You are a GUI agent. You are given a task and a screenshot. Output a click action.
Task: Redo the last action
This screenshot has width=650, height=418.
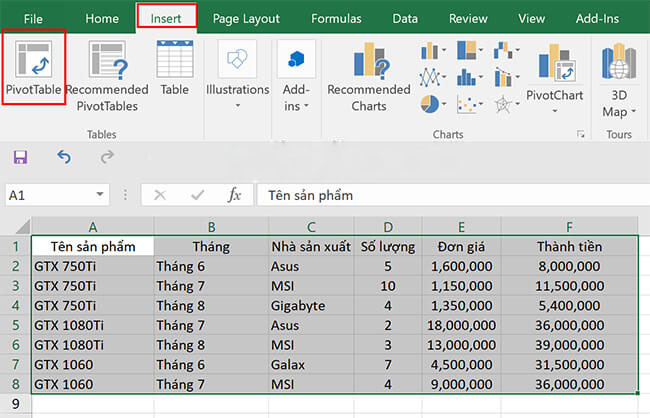107,157
